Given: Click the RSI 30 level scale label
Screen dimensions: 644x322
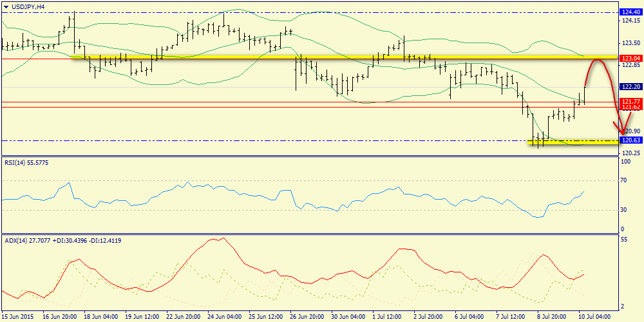Looking at the screenshot, I should pyautogui.click(x=623, y=209).
